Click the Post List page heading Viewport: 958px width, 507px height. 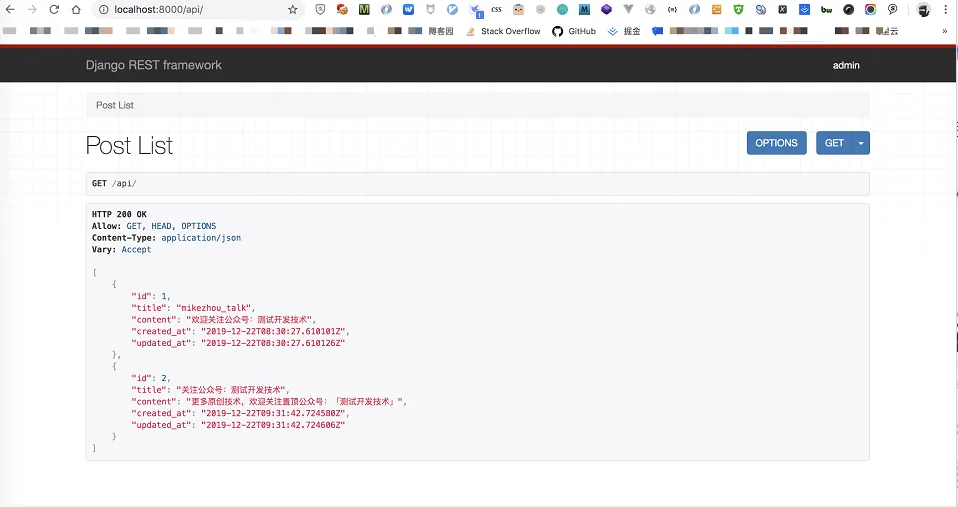click(129, 145)
